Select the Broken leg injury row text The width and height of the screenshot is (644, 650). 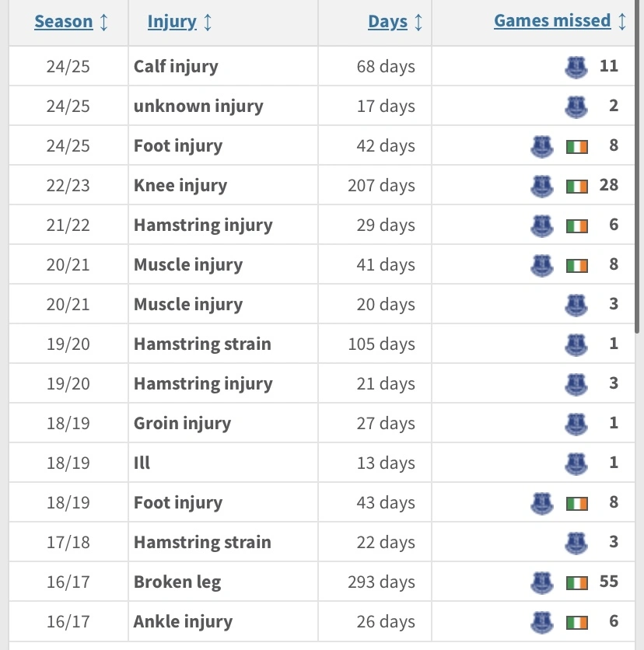coord(177,582)
